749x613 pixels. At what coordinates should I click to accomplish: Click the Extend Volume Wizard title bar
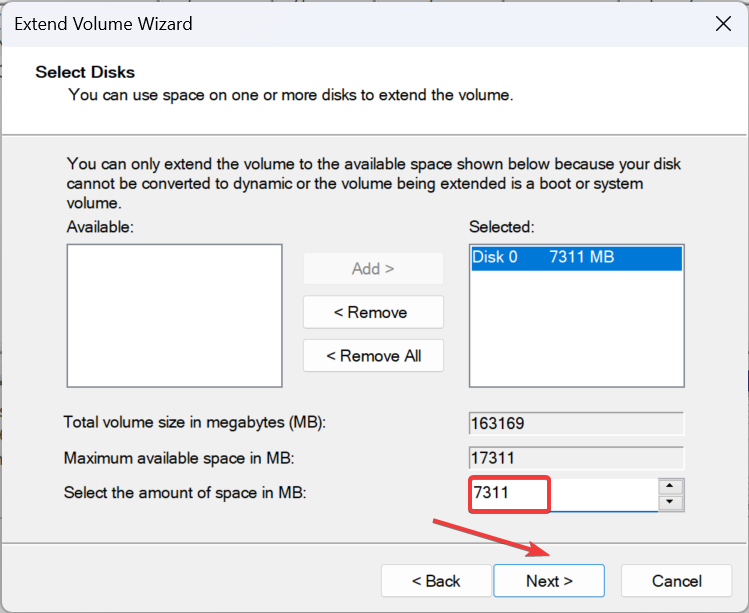[300, 23]
